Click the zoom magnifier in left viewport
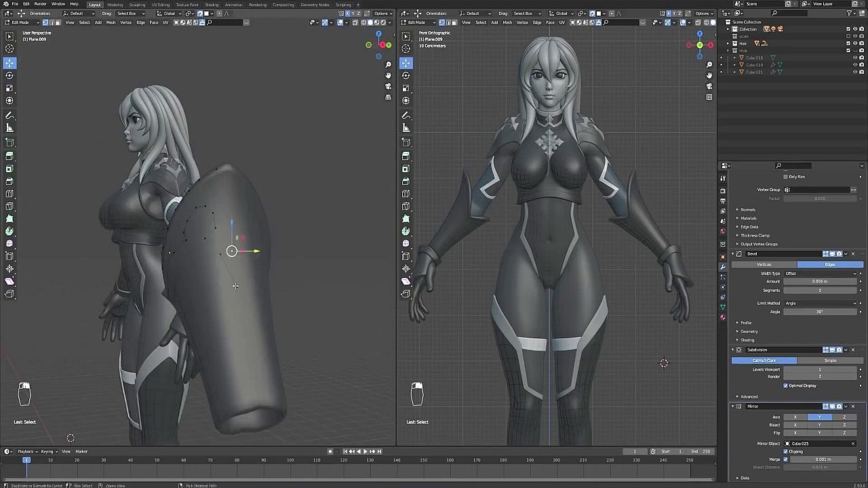The image size is (868, 488). pyautogui.click(x=388, y=64)
